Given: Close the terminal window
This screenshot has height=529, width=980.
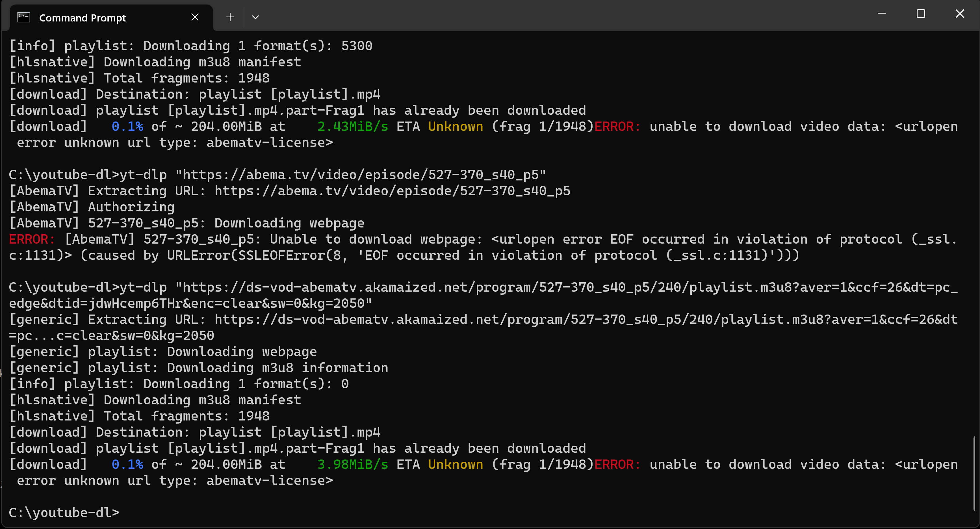Looking at the screenshot, I should point(959,14).
